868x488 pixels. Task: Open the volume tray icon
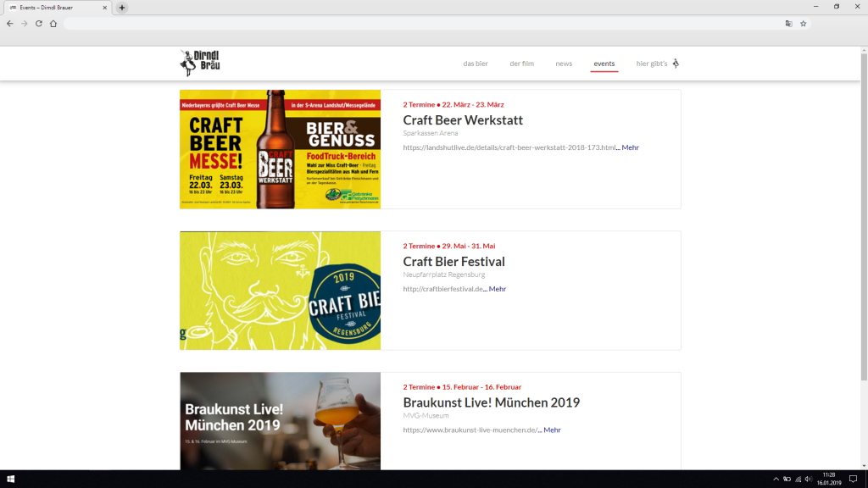pyautogui.click(x=808, y=480)
